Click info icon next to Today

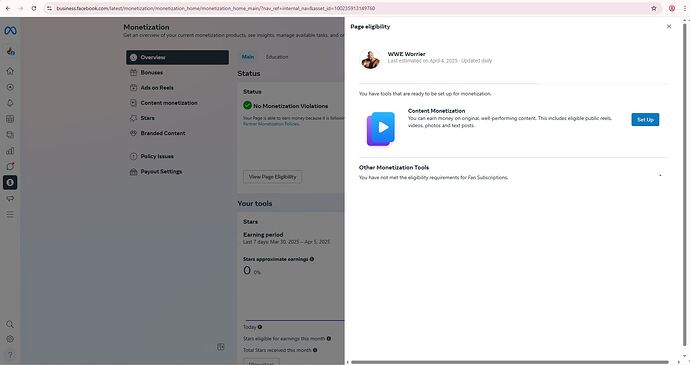pos(260,327)
